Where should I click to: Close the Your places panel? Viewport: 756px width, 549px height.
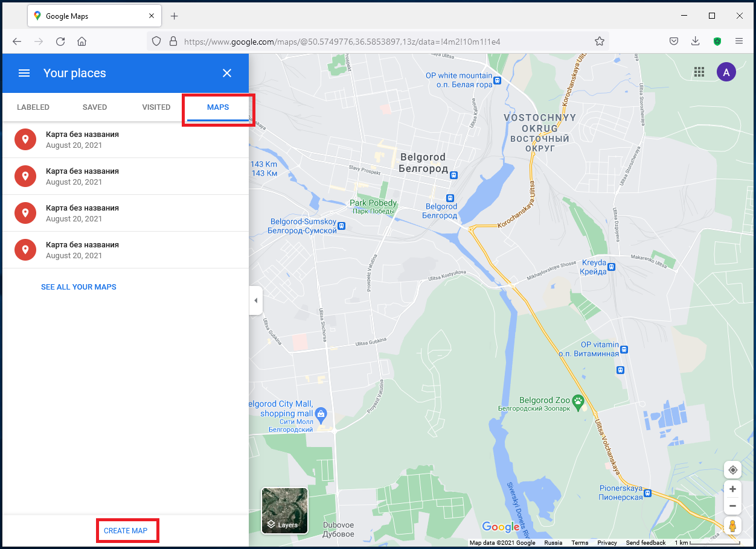tap(227, 73)
